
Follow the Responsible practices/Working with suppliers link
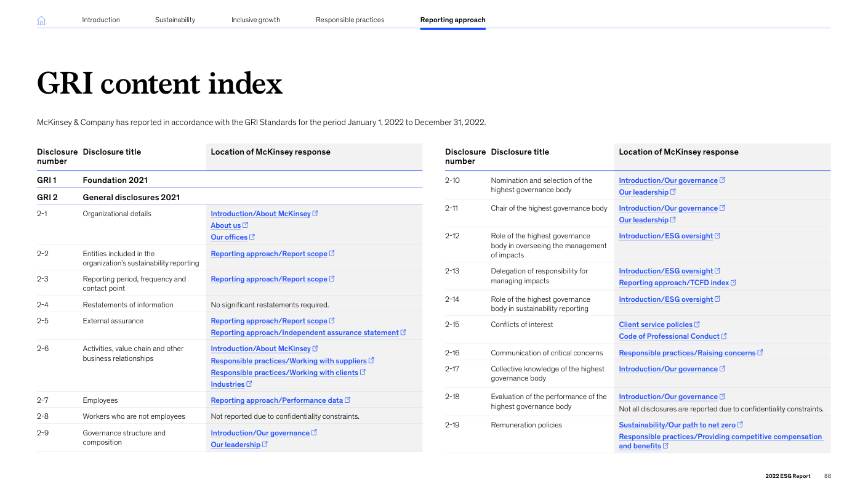coord(288,361)
